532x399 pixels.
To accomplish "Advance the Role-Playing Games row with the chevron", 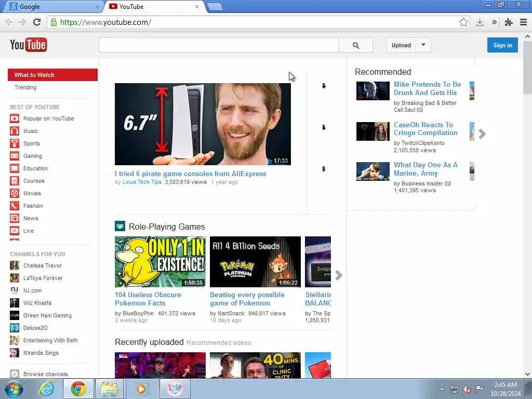I will (338, 275).
